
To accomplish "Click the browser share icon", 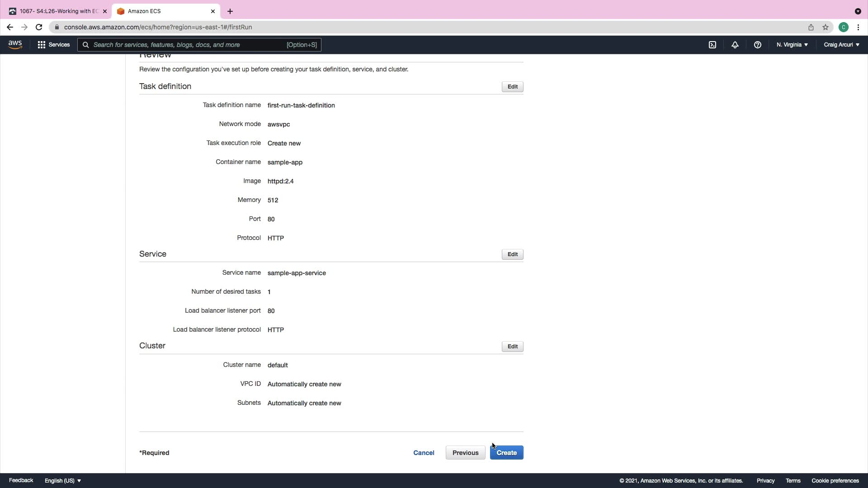I will pos(811,27).
